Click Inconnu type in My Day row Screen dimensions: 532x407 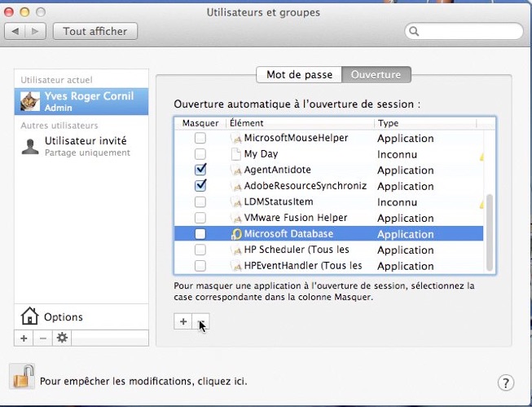click(x=397, y=155)
